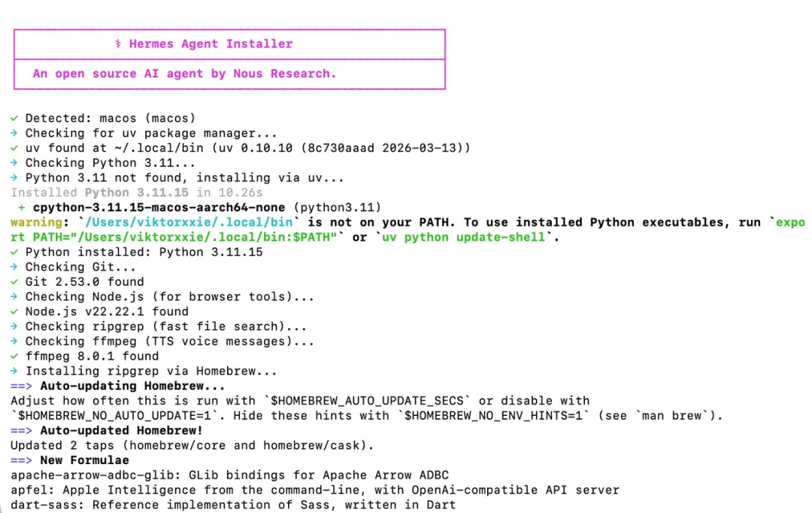Viewport: 812px width, 513px height.
Task: Click the caduceus symbol in installer title
Action: [118, 44]
